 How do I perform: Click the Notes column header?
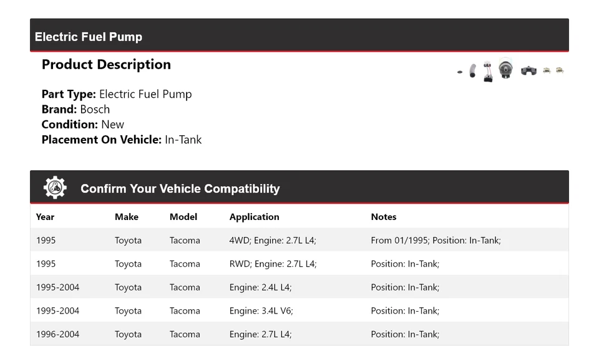point(384,217)
